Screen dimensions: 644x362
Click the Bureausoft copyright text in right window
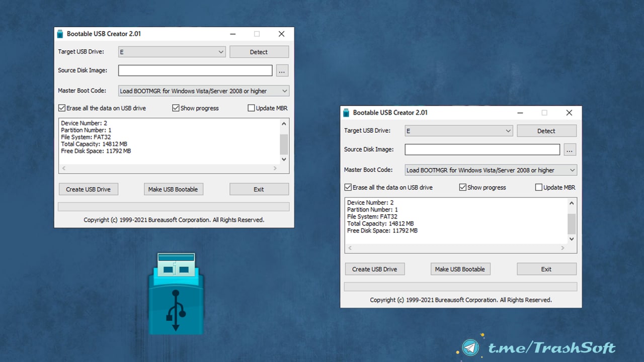461,300
